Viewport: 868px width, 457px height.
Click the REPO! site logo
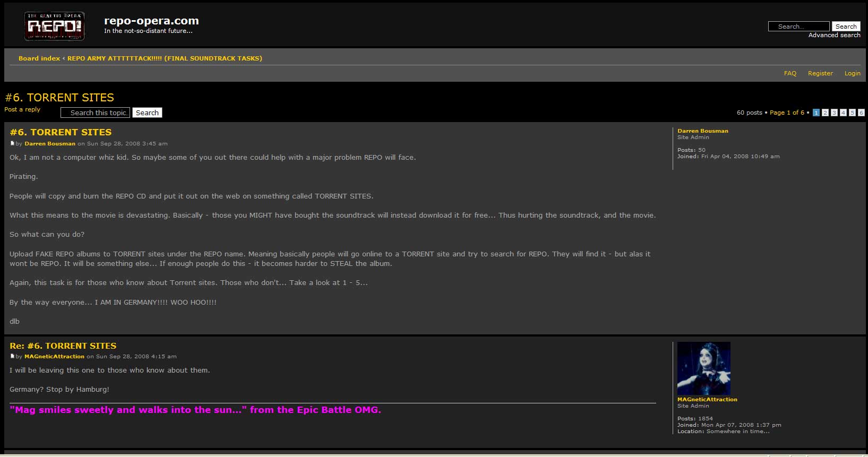(54, 26)
